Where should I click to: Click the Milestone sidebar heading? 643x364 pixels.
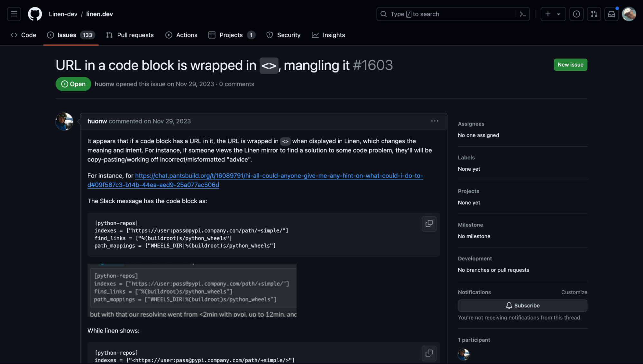pos(470,225)
